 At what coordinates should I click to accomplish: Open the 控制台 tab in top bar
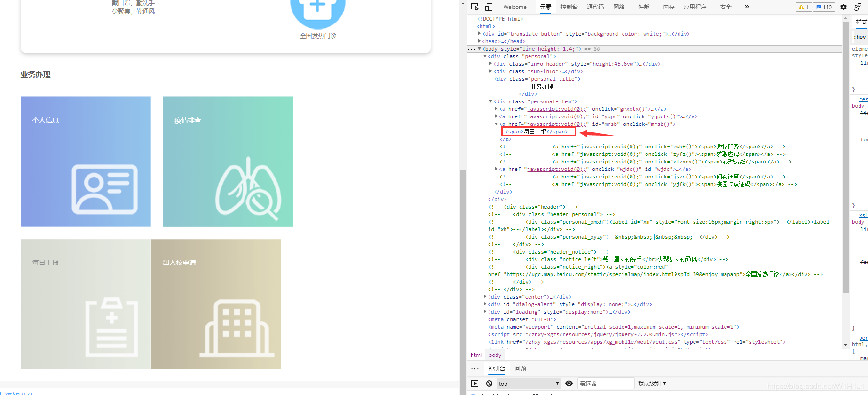click(x=569, y=7)
